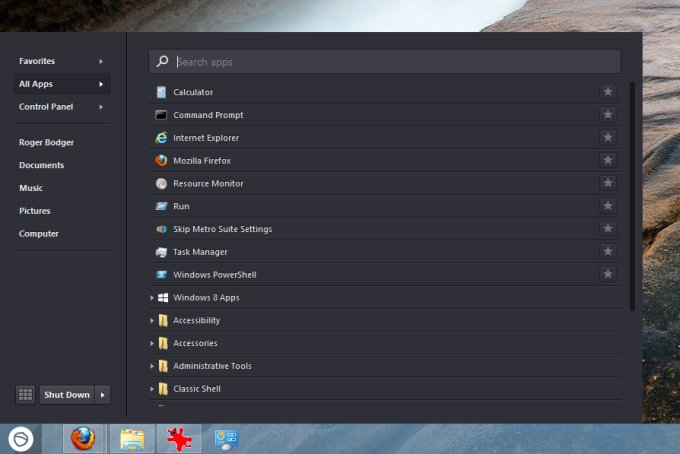The image size is (680, 454).
Task: Click the search magnifier icon
Action: click(x=163, y=62)
